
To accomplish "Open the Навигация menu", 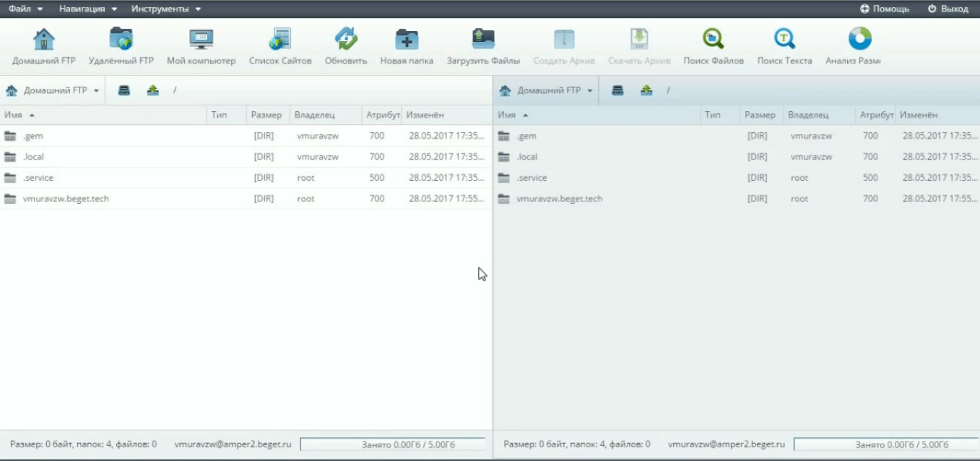I will [87, 9].
